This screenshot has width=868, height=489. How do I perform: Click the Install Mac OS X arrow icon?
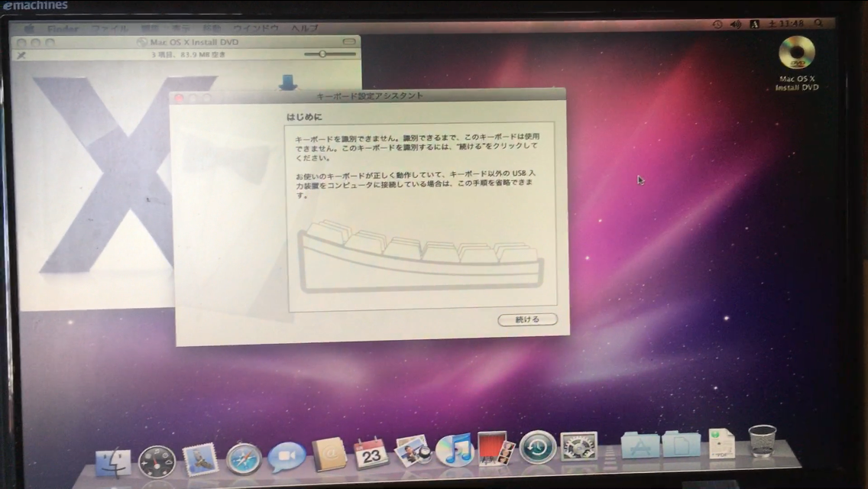(x=288, y=83)
